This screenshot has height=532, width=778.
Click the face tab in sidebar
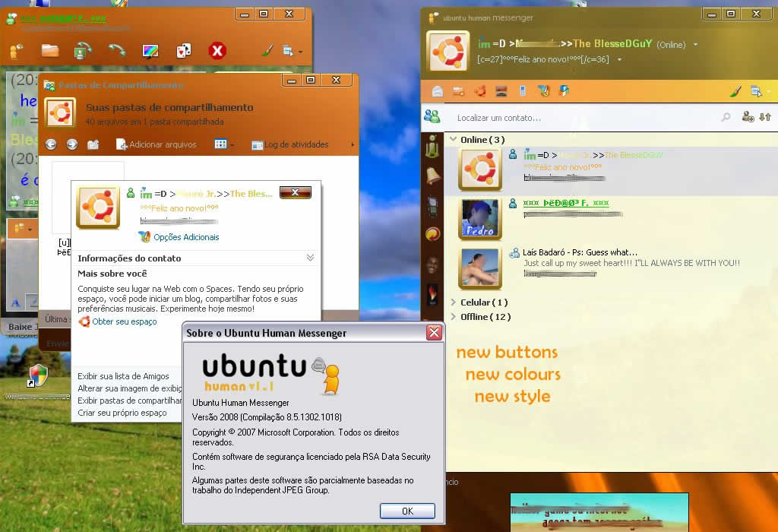tap(432, 264)
